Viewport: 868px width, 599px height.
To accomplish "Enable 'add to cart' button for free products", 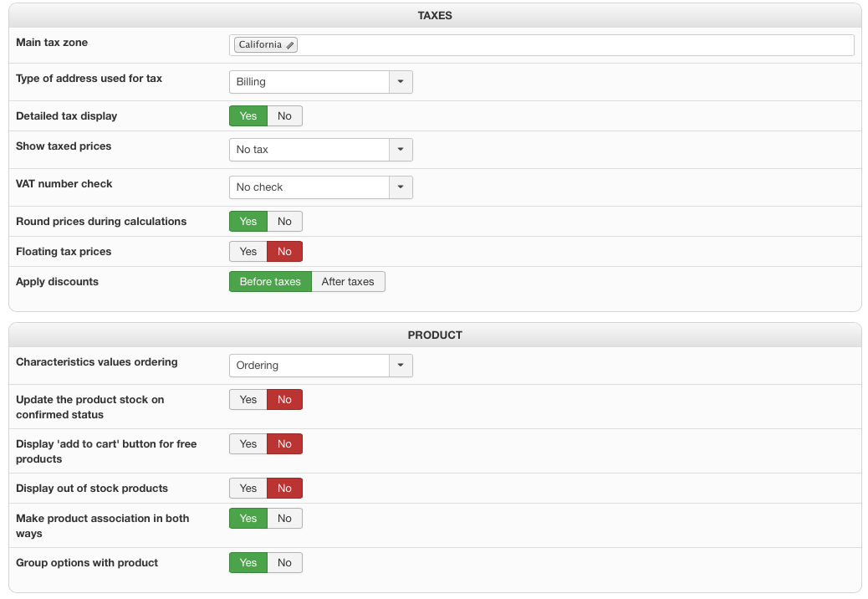I will [x=248, y=444].
